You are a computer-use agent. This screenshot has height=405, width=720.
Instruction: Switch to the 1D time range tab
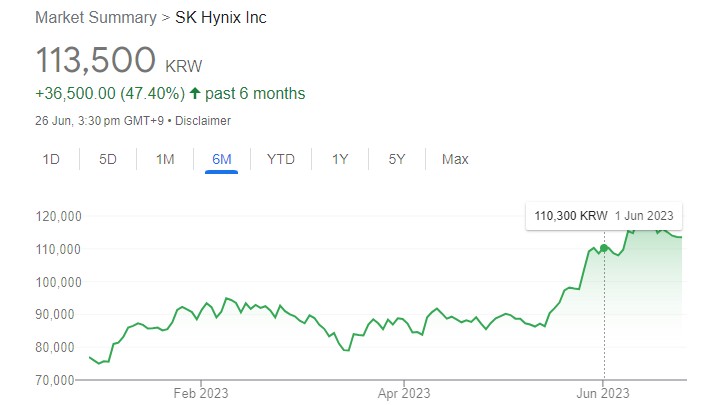(x=52, y=159)
